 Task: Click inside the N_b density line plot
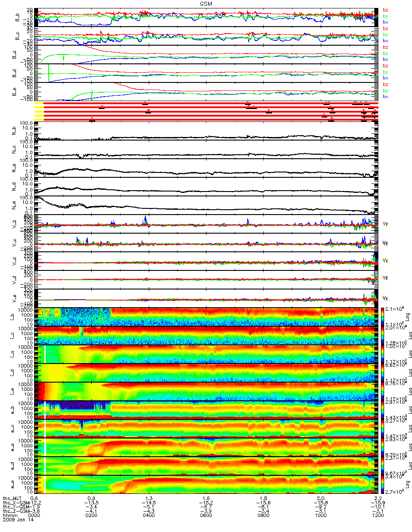[x=206, y=131]
